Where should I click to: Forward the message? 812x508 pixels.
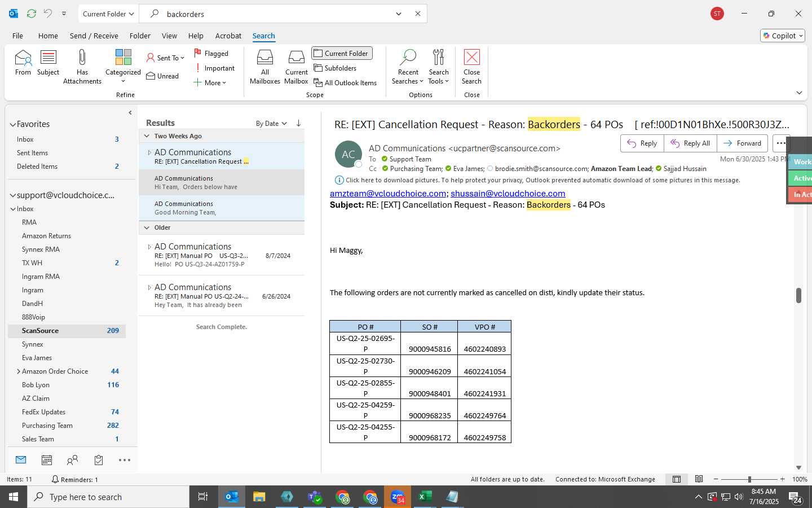pos(742,143)
